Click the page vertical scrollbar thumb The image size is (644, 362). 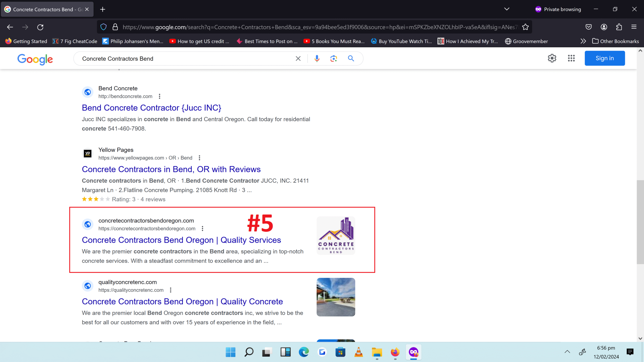pos(640,222)
